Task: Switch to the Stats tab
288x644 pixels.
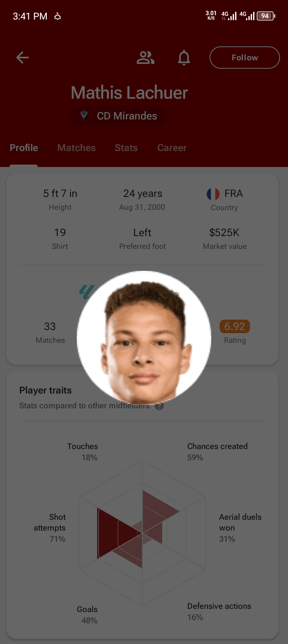Action: 126,148
